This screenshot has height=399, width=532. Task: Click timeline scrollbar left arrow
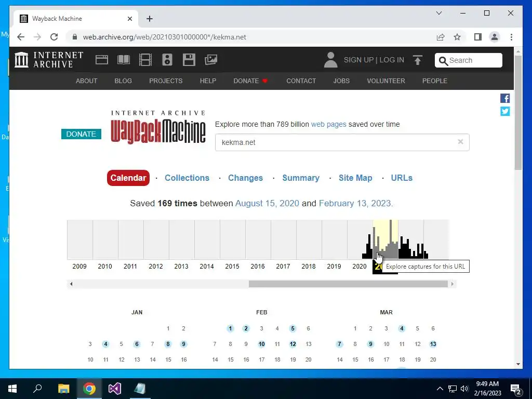[71, 284]
